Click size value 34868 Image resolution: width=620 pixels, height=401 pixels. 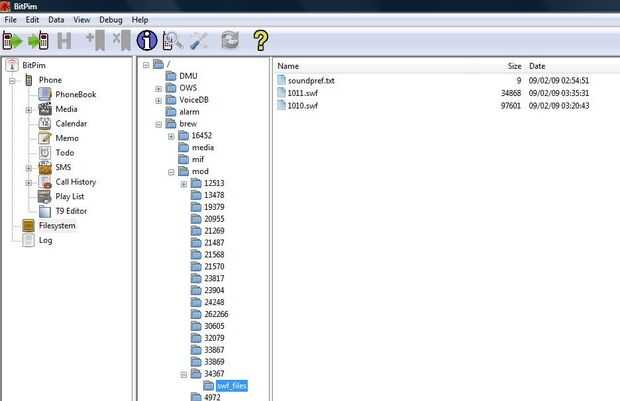coord(511,93)
